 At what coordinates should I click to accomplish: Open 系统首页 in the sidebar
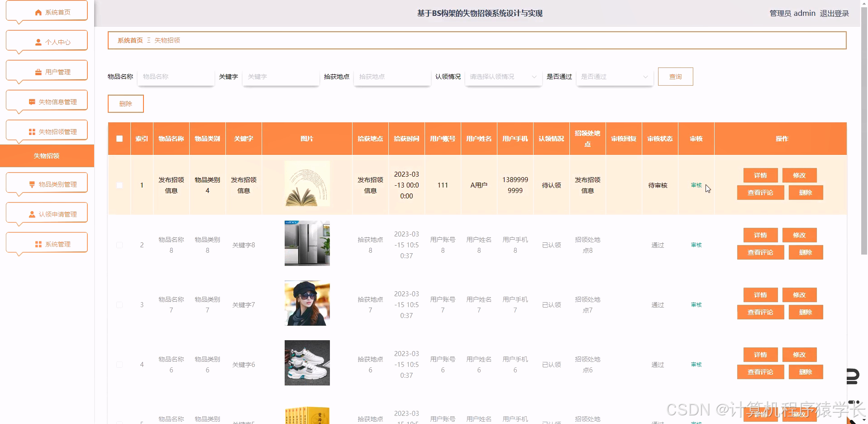point(47,11)
